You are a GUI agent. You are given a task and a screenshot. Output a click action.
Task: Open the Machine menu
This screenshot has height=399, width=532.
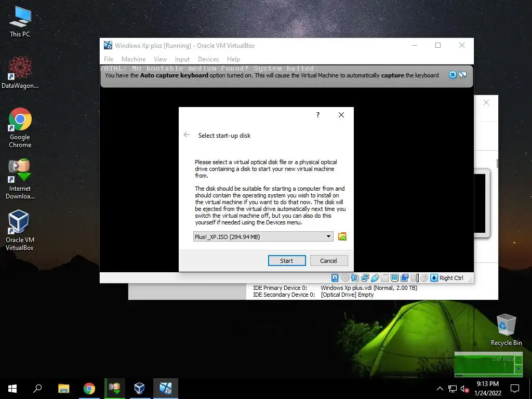click(134, 59)
